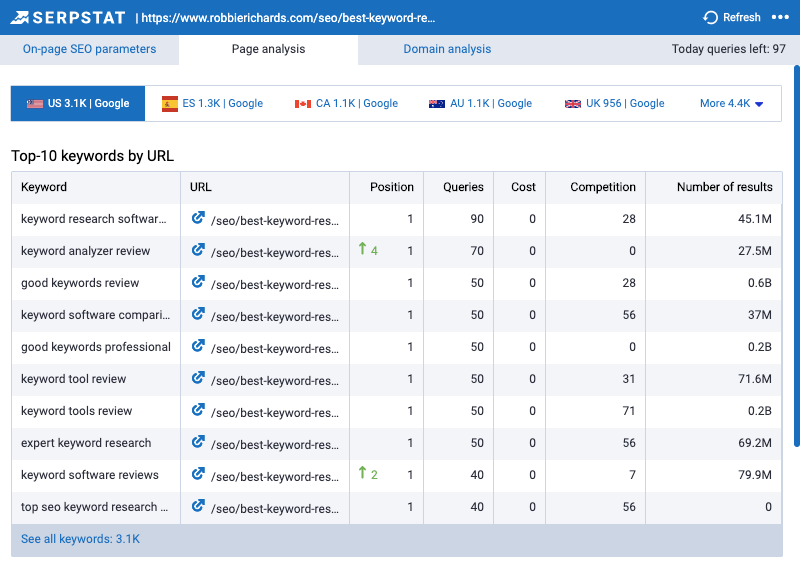Screen dimensions: 800x570
Task: Open external link icon for good keywords review
Action: coord(198,282)
